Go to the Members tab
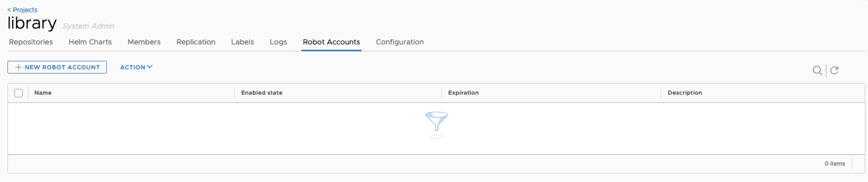868x182 pixels. [144, 42]
